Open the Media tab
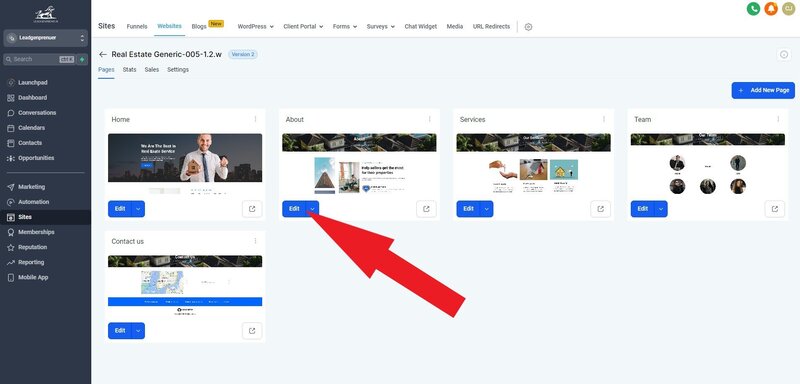 point(455,27)
